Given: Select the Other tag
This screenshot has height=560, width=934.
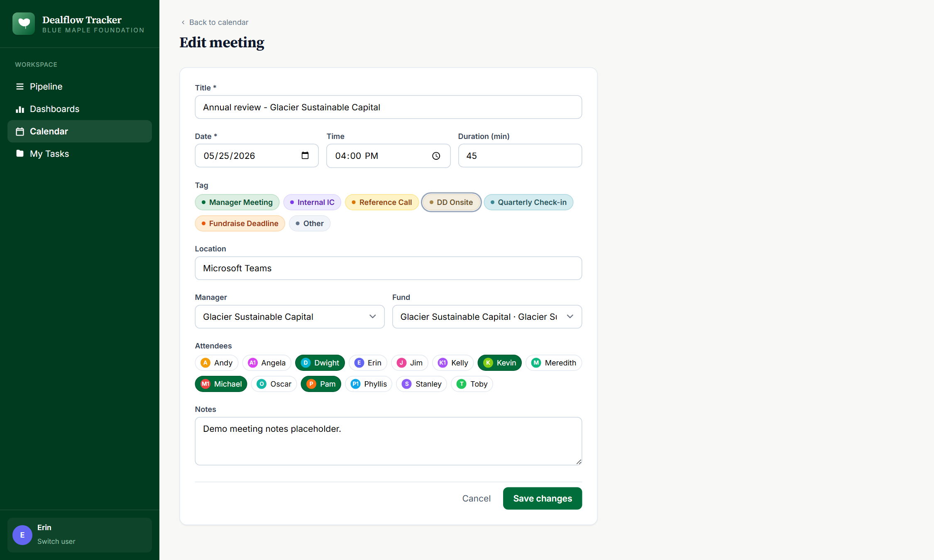Looking at the screenshot, I should 310,224.
